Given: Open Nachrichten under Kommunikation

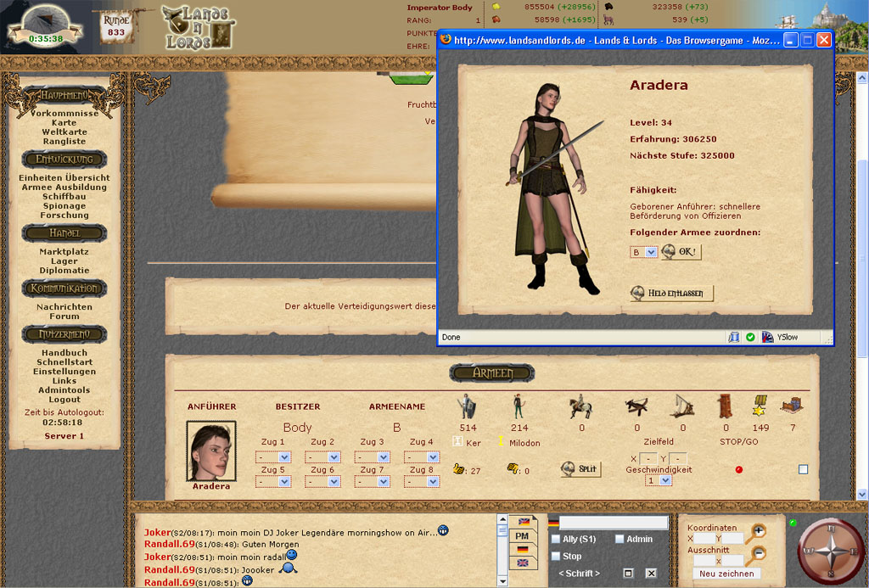Looking at the screenshot, I should point(64,307).
